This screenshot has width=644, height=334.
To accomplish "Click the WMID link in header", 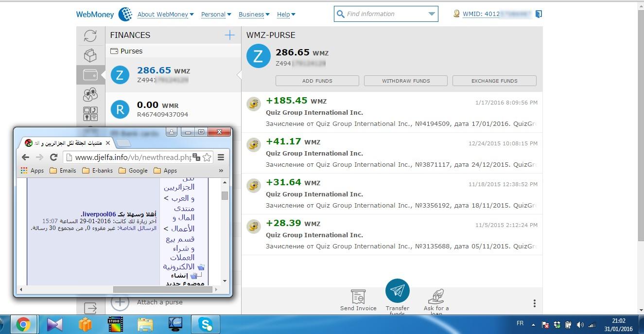I will coord(498,14).
